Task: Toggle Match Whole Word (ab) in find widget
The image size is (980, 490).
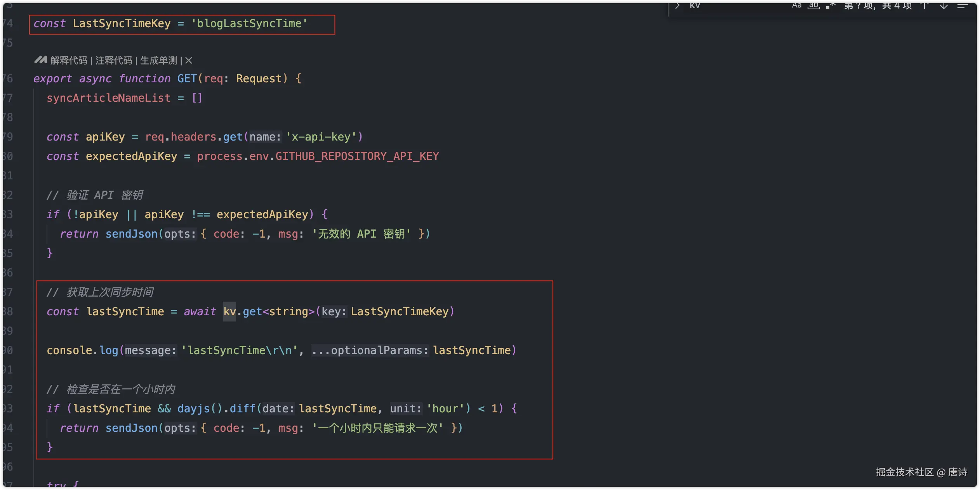Action: pyautogui.click(x=813, y=5)
